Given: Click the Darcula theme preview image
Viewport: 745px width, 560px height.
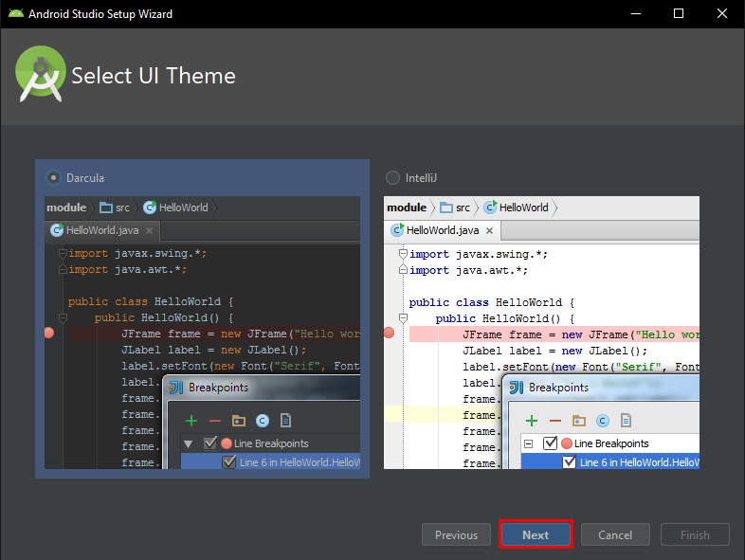Looking at the screenshot, I should point(202,333).
